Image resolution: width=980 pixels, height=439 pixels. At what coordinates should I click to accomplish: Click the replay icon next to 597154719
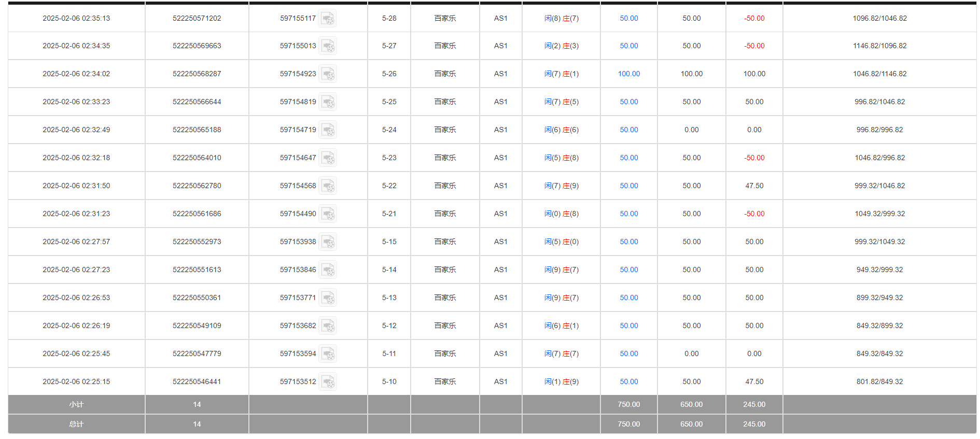pos(327,130)
